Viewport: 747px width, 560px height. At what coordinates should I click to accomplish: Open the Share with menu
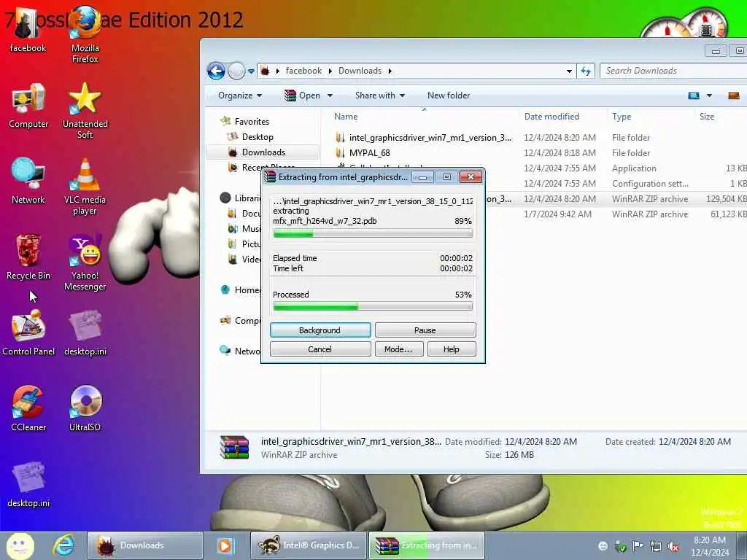[x=379, y=96]
